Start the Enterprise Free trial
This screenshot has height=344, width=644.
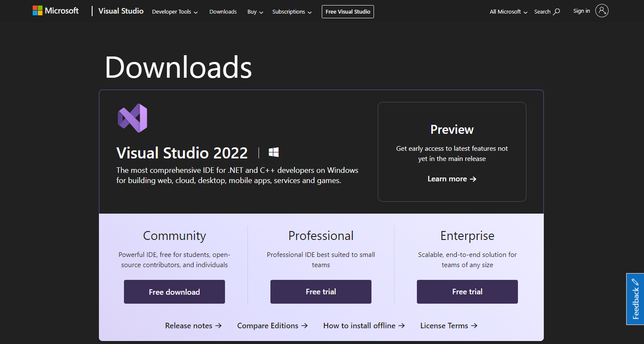(x=467, y=292)
